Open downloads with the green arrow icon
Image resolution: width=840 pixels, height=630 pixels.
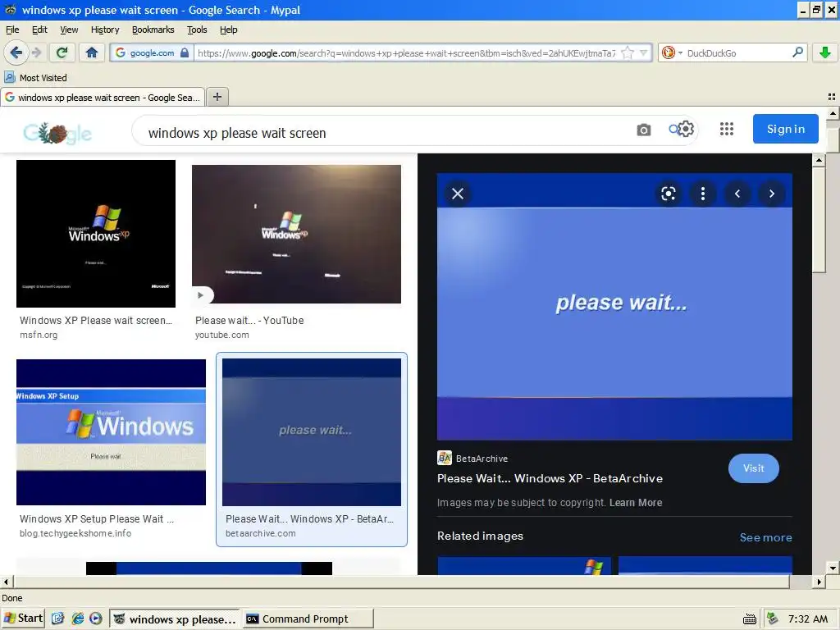click(825, 52)
